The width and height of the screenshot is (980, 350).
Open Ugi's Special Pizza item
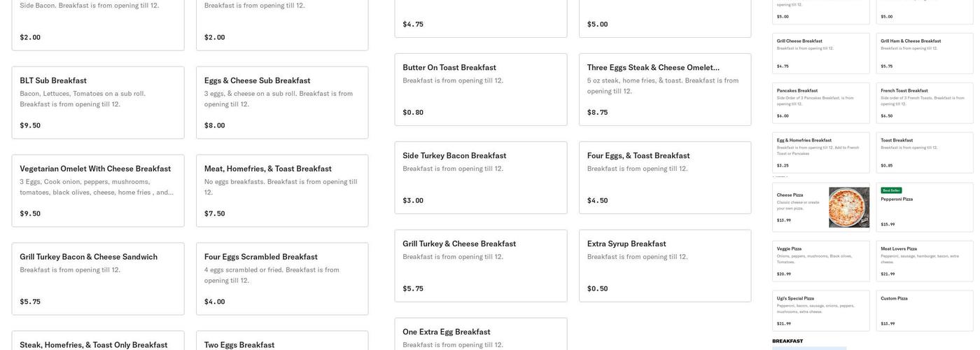[821, 310]
